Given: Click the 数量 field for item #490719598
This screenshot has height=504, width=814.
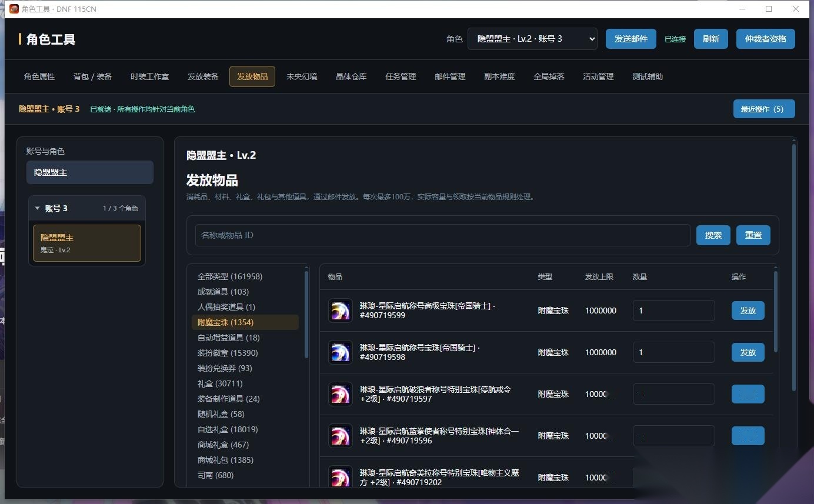Looking at the screenshot, I should click(674, 352).
